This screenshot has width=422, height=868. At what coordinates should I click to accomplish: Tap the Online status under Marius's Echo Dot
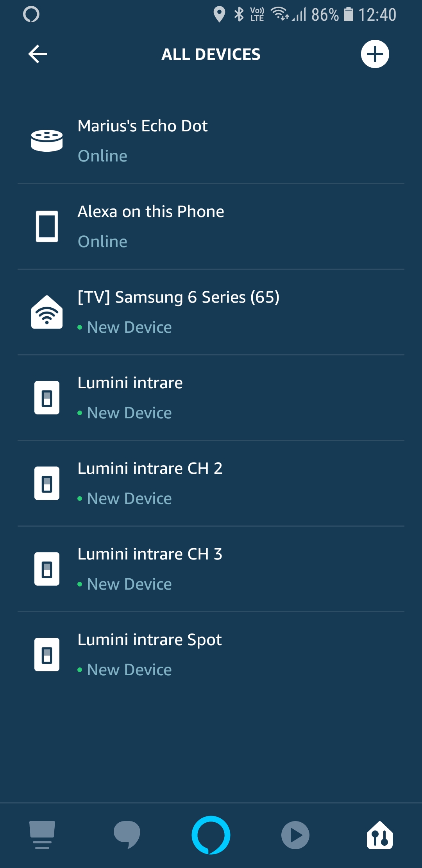(x=103, y=156)
